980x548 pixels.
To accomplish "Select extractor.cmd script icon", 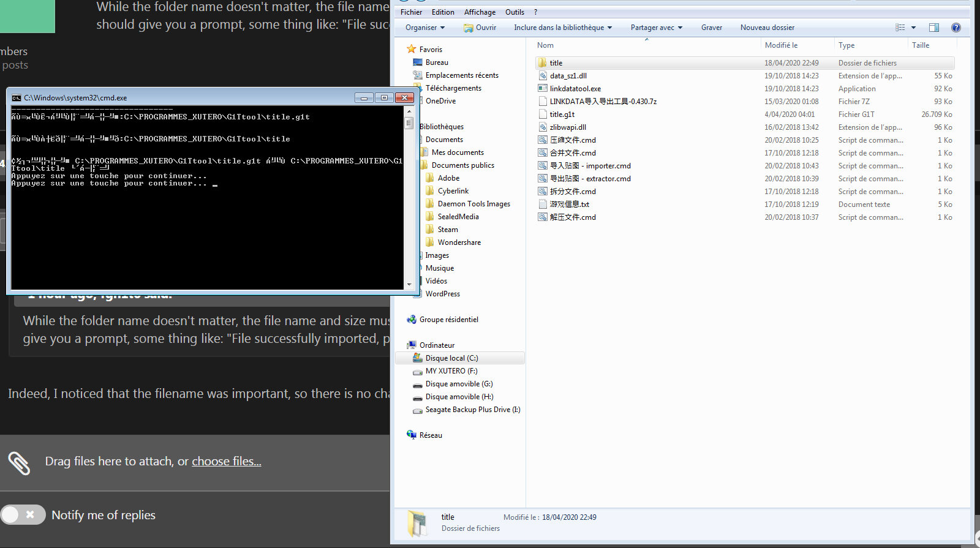I will (x=542, y=178).
